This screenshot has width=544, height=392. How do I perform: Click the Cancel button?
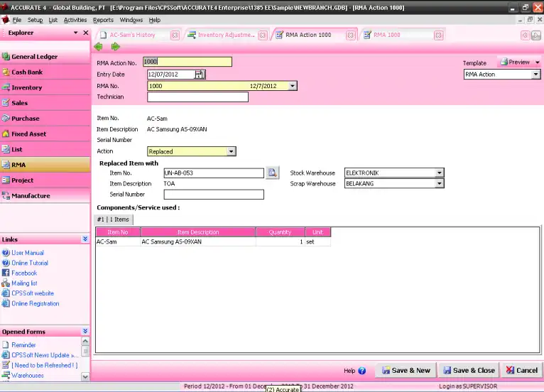[x=521, y=371]
